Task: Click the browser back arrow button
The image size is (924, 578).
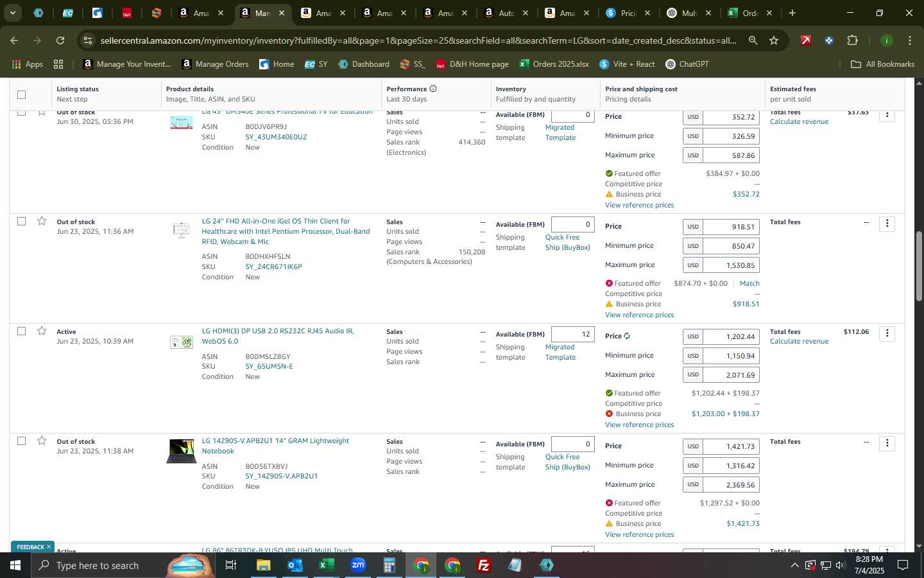Action: tap(14, 40)
